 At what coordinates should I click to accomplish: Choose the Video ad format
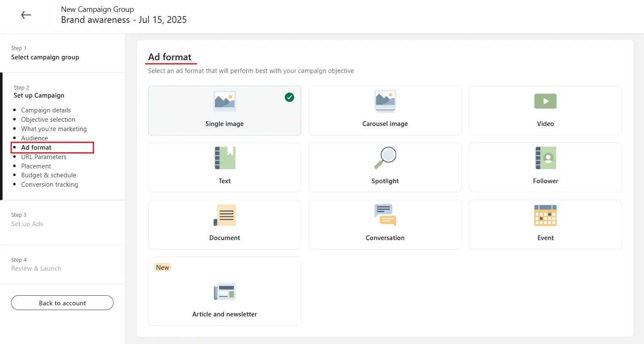545,110
